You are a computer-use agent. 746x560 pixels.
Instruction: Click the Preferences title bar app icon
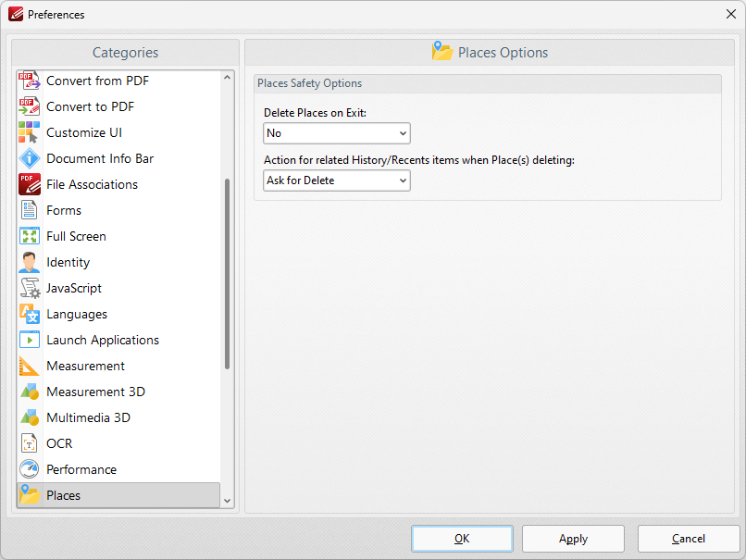coord(16,14)
